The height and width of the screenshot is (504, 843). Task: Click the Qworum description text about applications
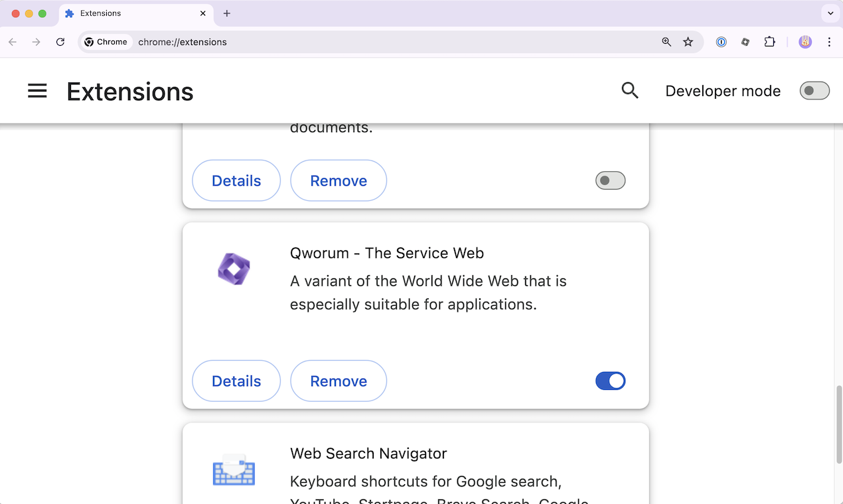tap(428, 292)
